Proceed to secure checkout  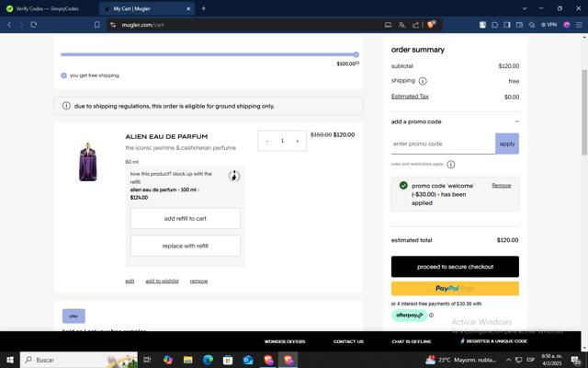[x=455, y=267]
